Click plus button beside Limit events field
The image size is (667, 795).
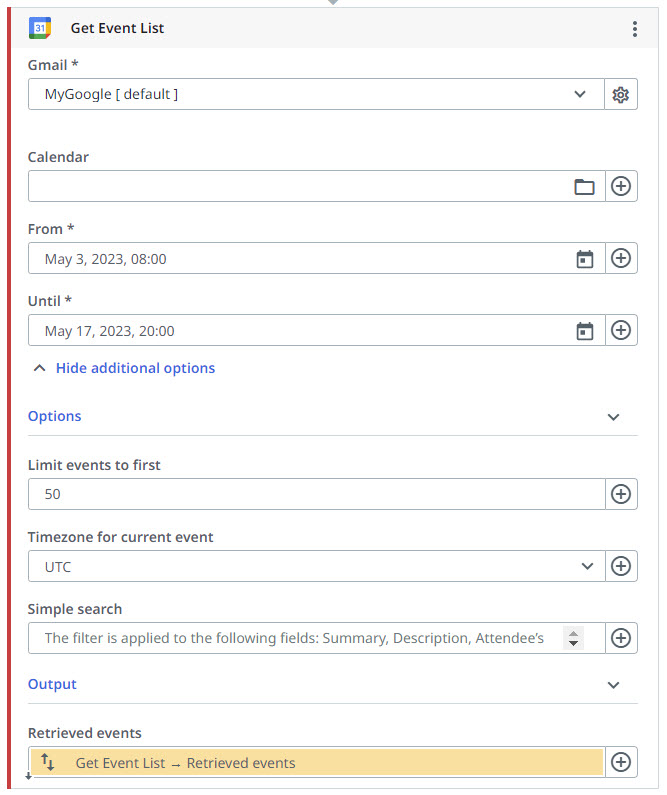pos(621,494)
